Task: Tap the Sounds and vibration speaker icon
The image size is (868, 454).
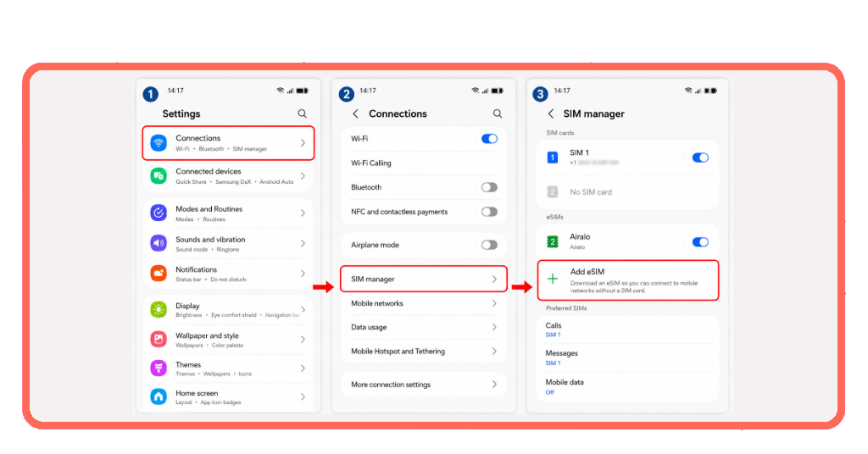Action: coord(159,243)
